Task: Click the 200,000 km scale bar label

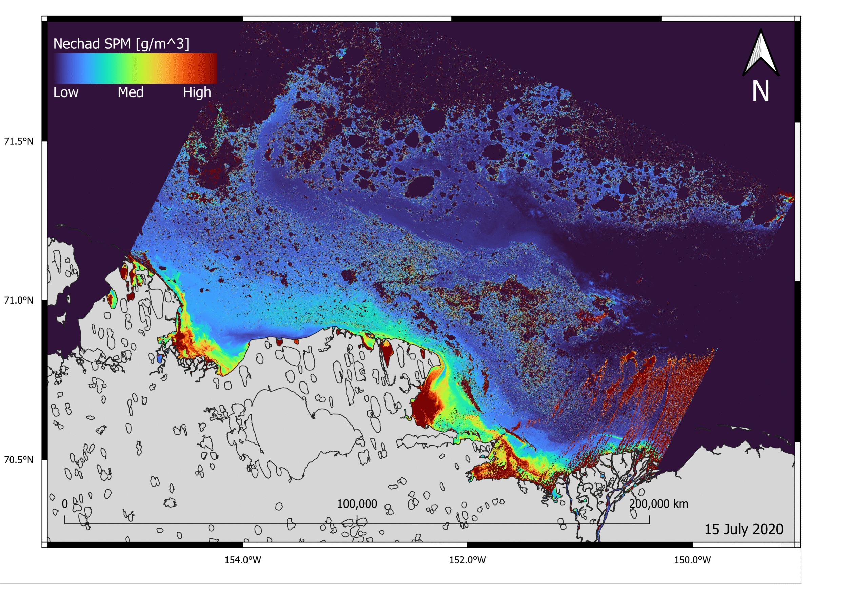Action: click(658, 504)
